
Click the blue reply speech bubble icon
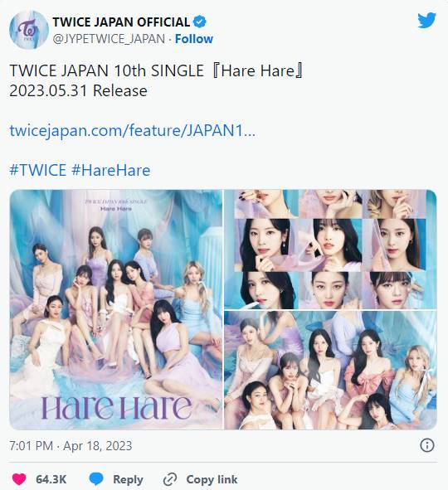[96, 479]
